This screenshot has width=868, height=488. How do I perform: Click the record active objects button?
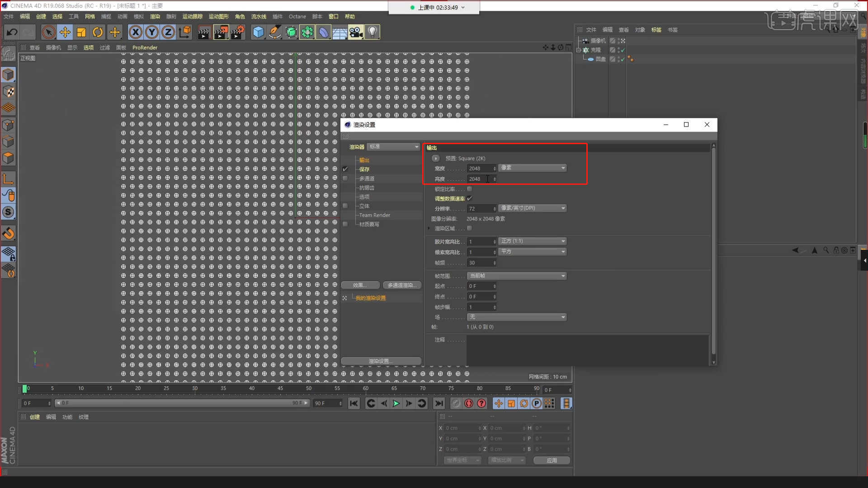click(456, 404)
